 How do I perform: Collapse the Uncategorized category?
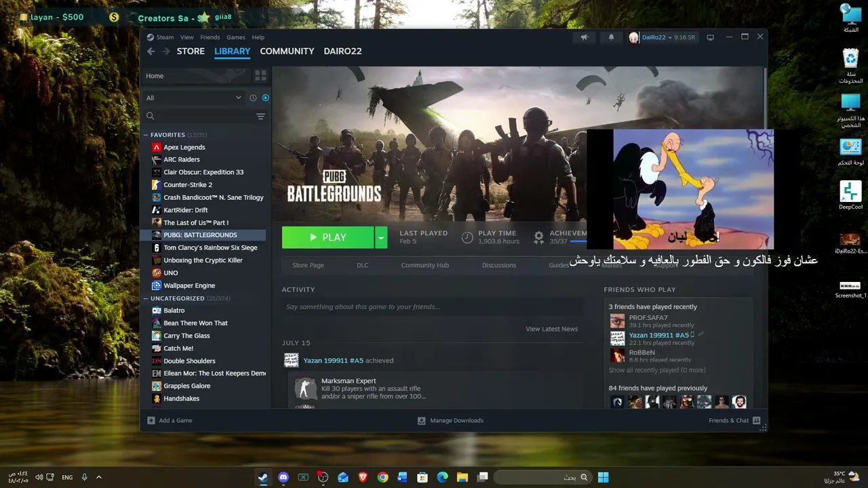146,298
